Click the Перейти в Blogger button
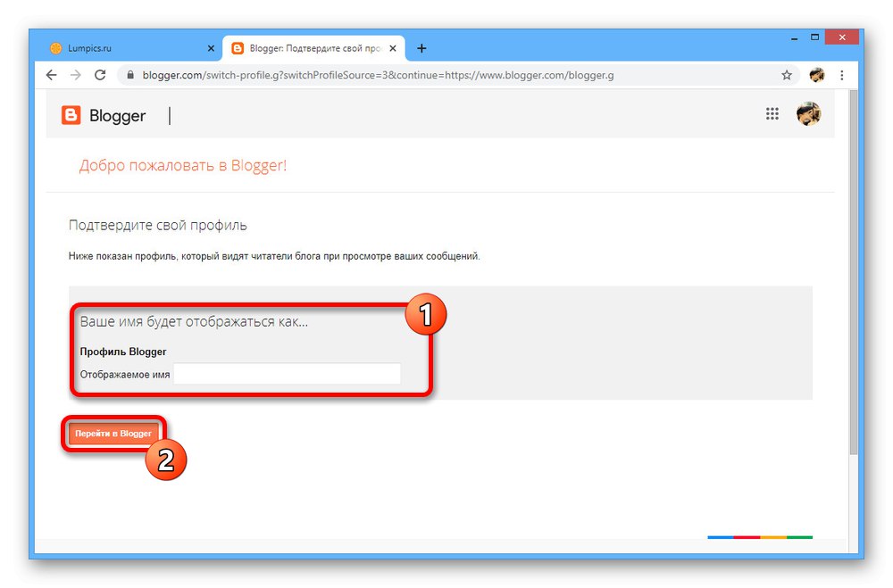This screenshot has height=588, width=893. coord(113,433)
